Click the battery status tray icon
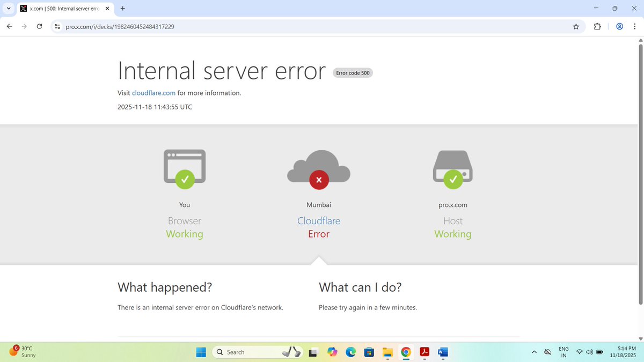Screen dimensions: 644x362 point(599,352)
